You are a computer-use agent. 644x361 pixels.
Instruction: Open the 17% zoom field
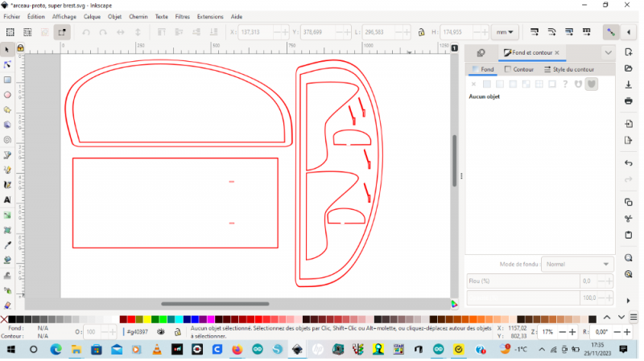click(547, 332)
